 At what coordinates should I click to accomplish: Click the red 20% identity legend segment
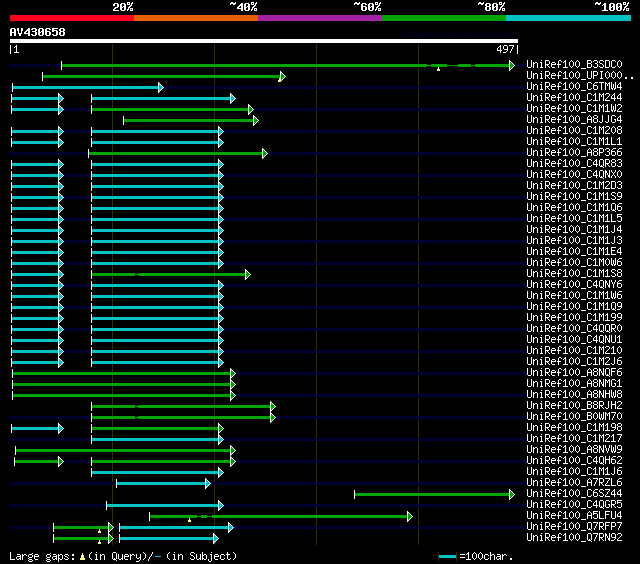pyautogui.click(x=71, y=18)
